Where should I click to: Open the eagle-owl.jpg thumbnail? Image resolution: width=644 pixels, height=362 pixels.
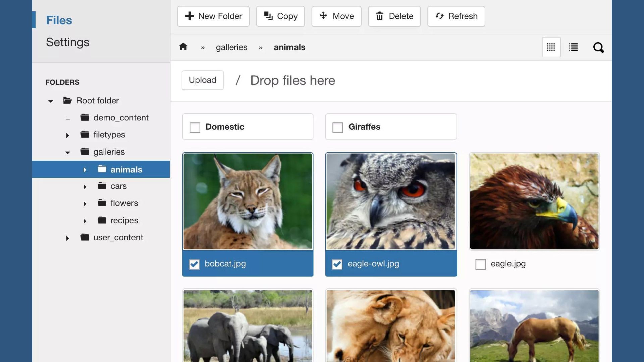pos(391,201)
